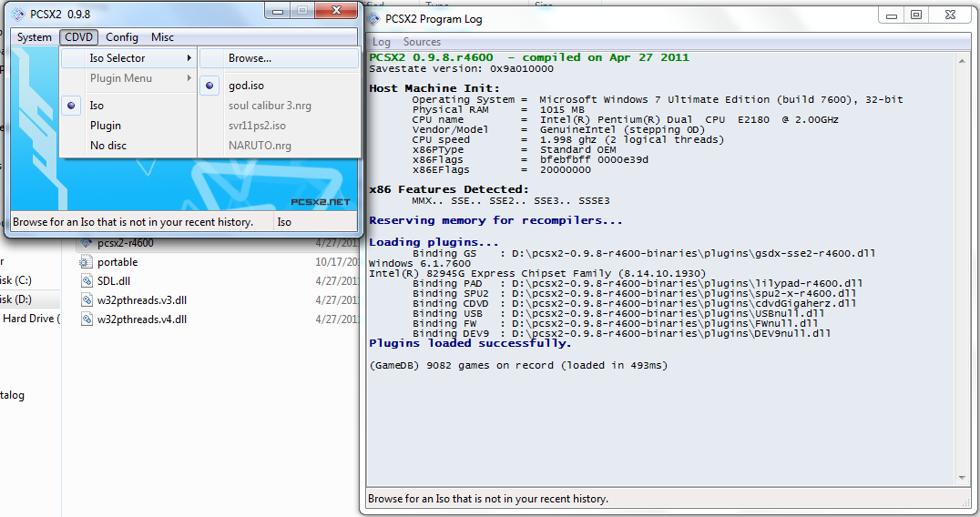This screenshot has height=517, width=980.
Task: Click the Intel(R) 82945G Express Chipset Family line
Action: click(536, 273)
